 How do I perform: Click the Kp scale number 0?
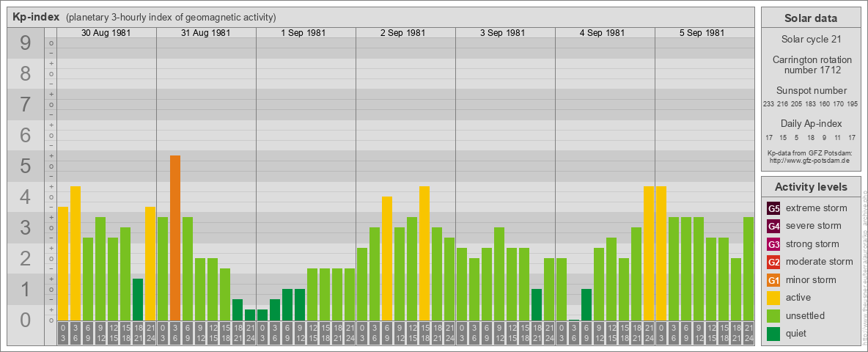tap(26, 319)
